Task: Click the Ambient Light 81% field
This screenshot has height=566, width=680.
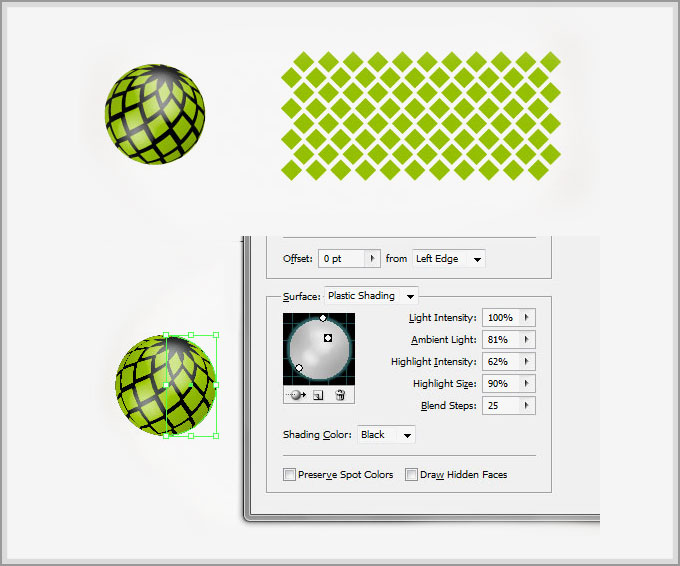Action: click(x=501, y=340)
